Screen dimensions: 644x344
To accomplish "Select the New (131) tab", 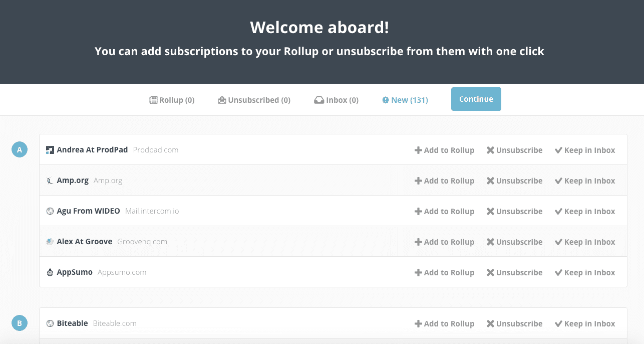I will coord(405,100).
